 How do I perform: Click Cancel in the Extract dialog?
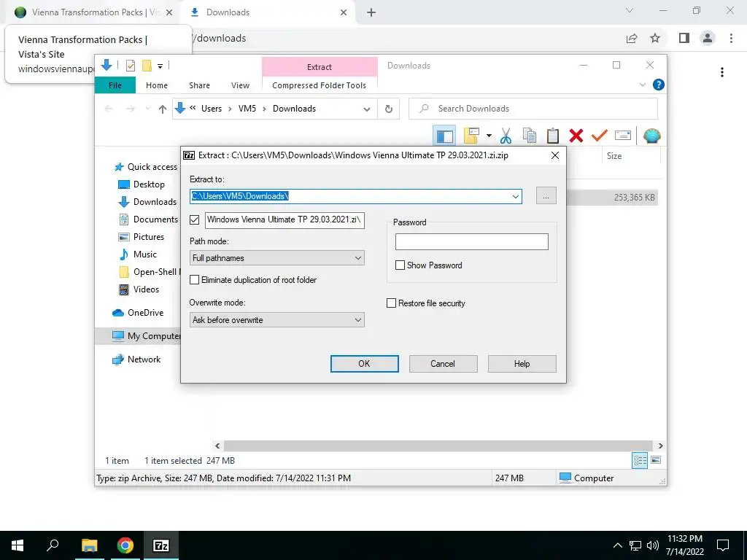coord(443,364)
